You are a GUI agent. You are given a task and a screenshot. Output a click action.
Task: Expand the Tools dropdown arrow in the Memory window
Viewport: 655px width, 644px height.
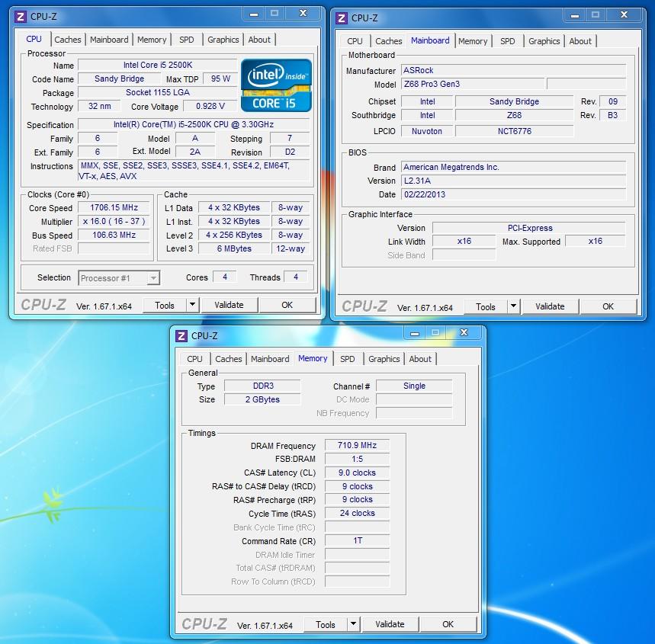pos(353,624)
